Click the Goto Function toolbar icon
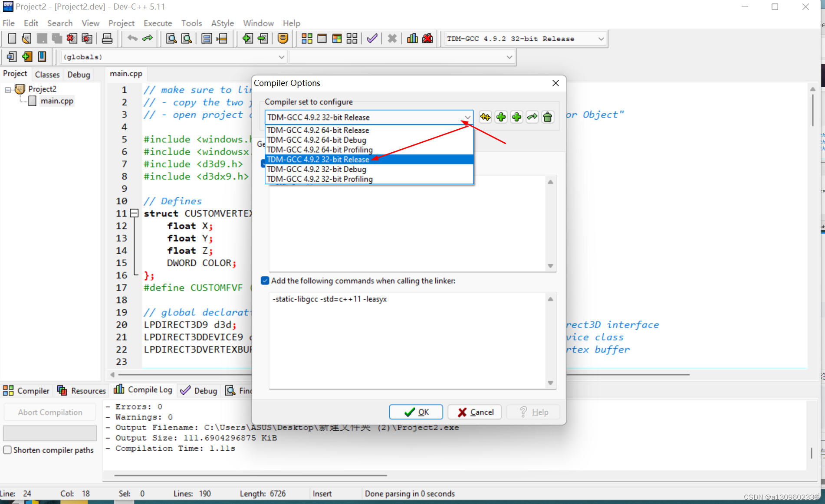Image resolution: width=825 pixels, height=504 pixels. (x=207, y=39)
